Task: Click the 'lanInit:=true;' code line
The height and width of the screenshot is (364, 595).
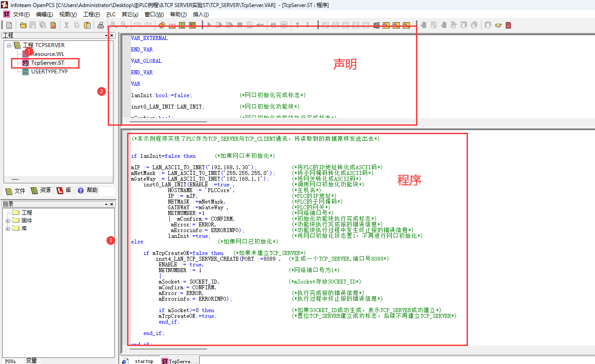Action: (x=189, y=236)
